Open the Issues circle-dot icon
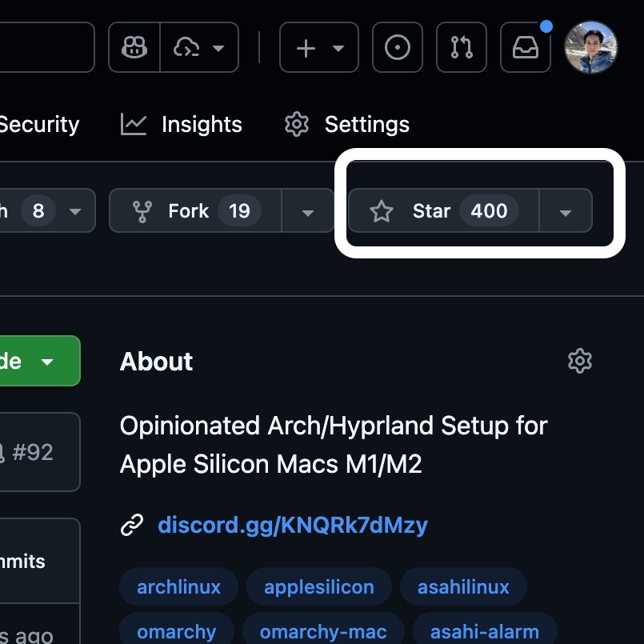 coord(397,47)
